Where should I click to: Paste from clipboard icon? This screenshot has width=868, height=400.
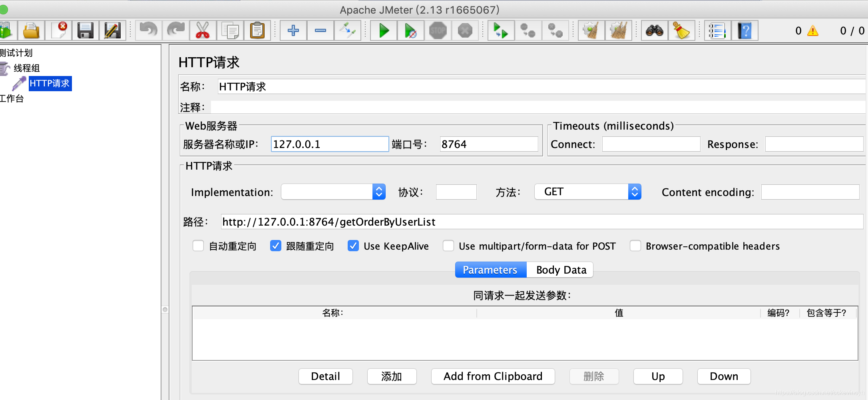tap(257, 30)
